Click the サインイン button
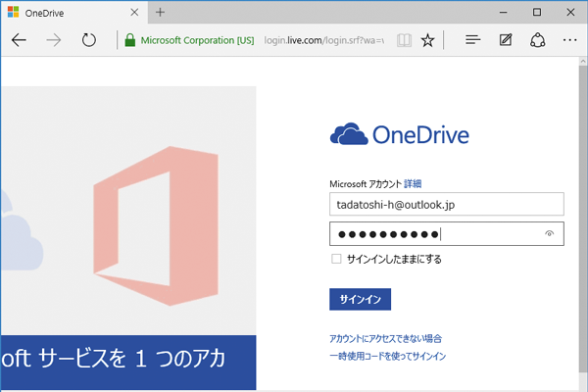Screen dimensions: 588x392 coord(360,299)
